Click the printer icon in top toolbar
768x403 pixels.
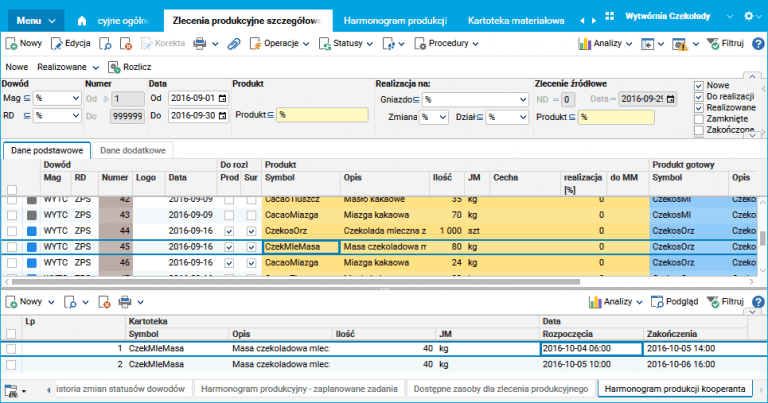(x=199, y=44)
